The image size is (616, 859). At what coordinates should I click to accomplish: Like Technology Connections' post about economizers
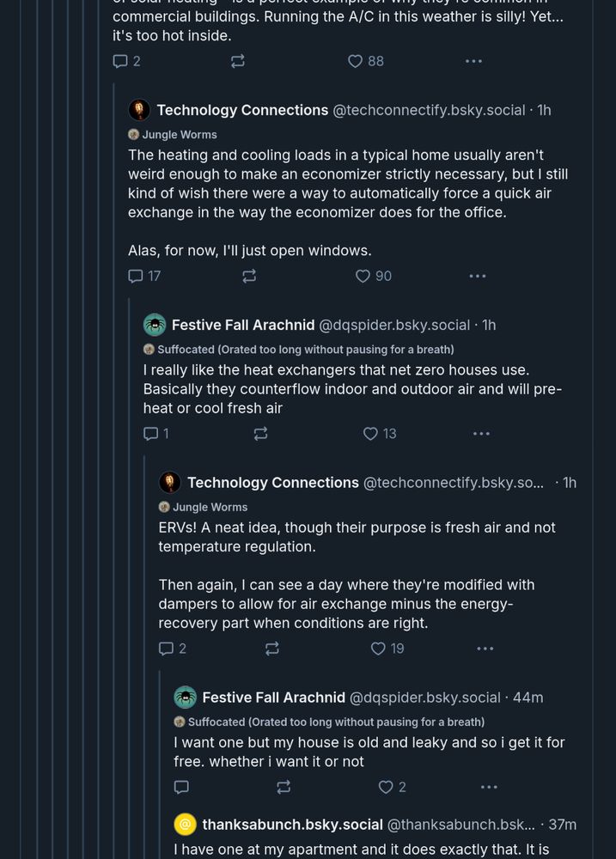pyautogui.click(x=363, y=276)
